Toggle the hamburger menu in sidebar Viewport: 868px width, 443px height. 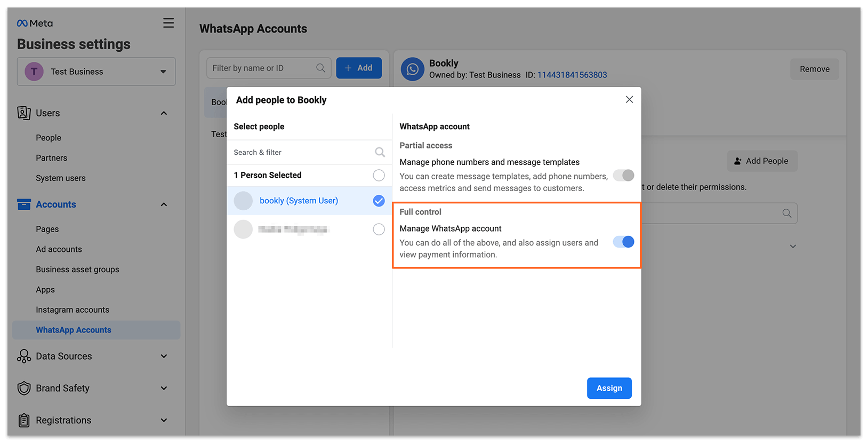(168, 23)
